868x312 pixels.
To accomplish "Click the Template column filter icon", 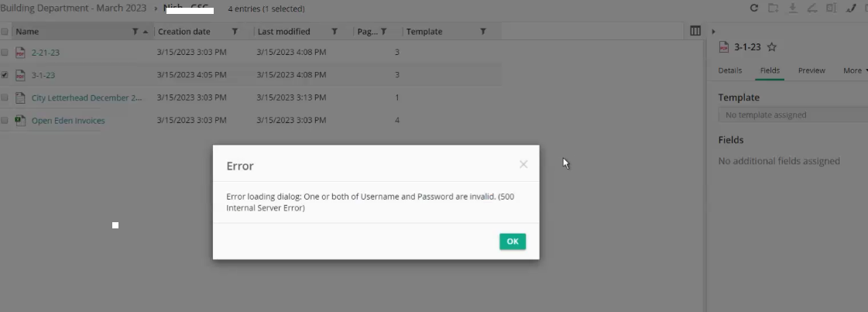I will [x=482, y=32].
